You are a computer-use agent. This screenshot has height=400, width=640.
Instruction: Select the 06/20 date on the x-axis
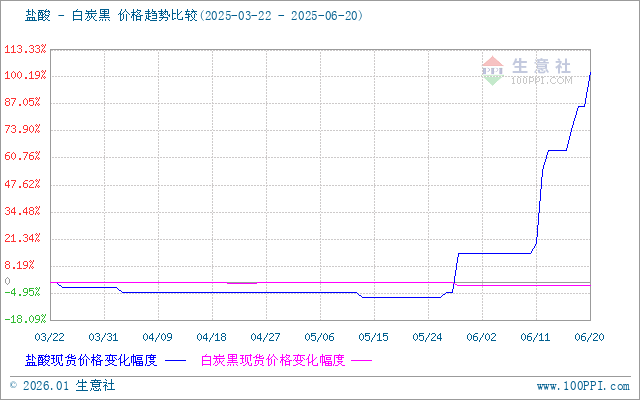pos(589,337)
